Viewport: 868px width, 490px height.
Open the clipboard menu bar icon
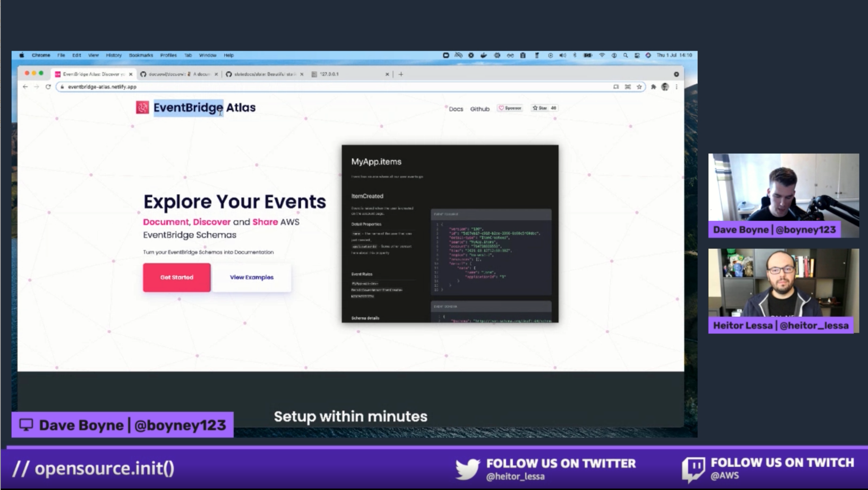click(x=523, y=55)
